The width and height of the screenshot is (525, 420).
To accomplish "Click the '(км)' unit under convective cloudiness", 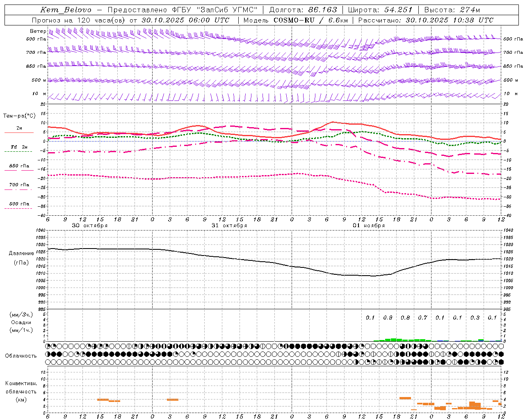I will point(21,399).
